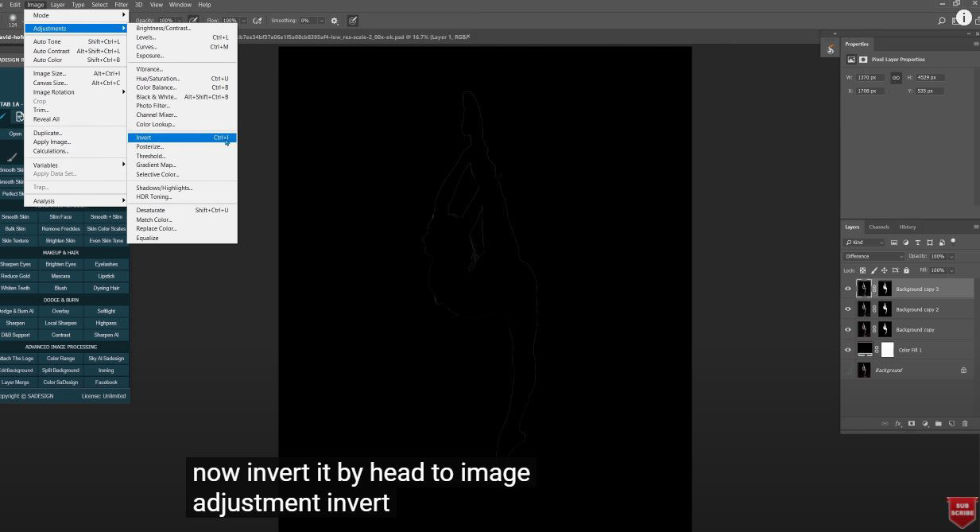Open the brush settings gear icon
The width and height of the screenshot is (980, 532).
coord(334,21)
